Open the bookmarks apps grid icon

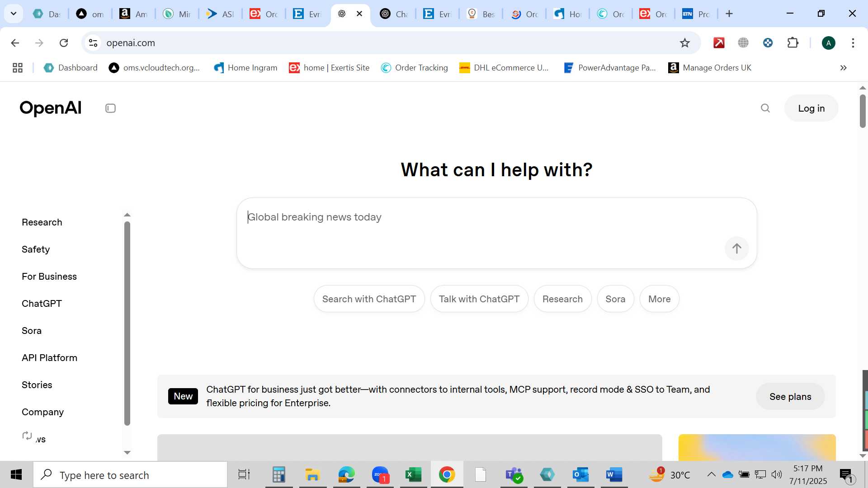pos(18,68)
